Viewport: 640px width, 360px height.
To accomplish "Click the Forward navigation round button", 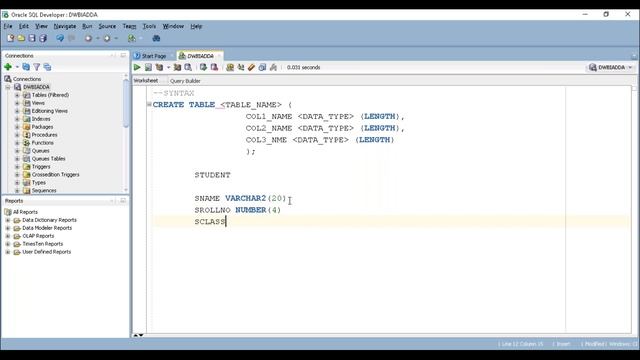I will [107, 38].
